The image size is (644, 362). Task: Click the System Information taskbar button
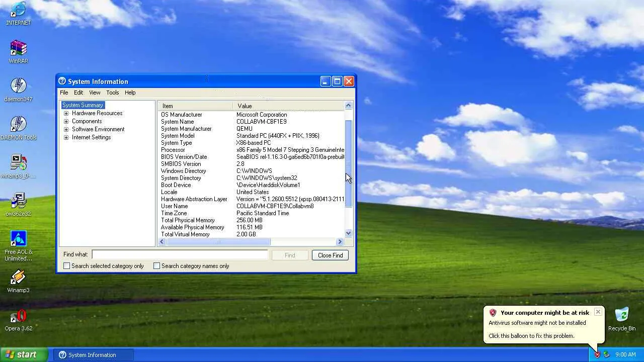pyautogui.click(x=94, y=354)
